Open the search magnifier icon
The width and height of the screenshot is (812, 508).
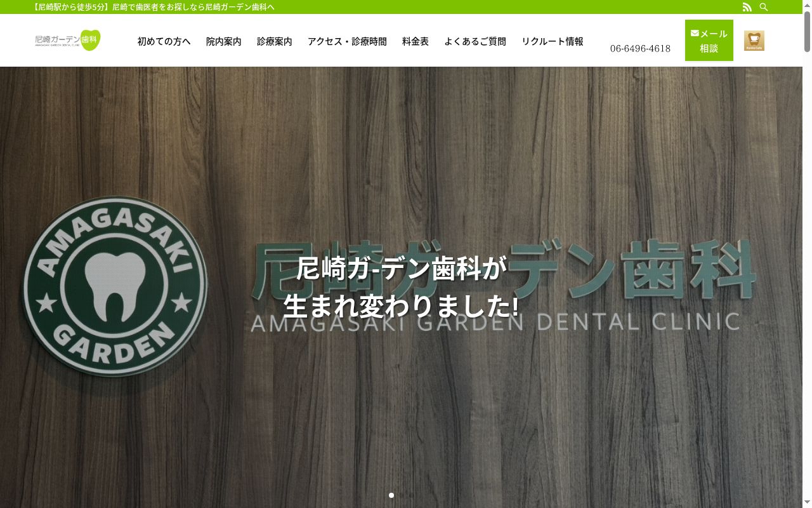tap(764, 7)
